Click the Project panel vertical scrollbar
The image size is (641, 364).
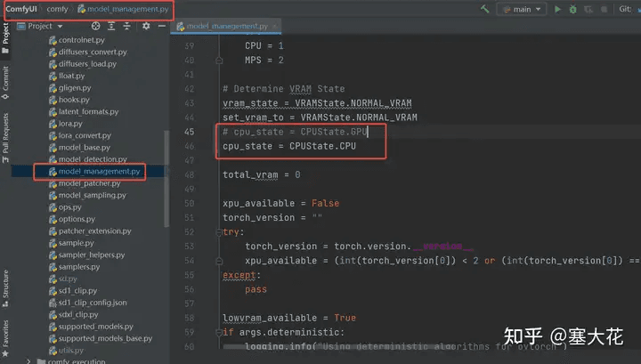point(166,179)
